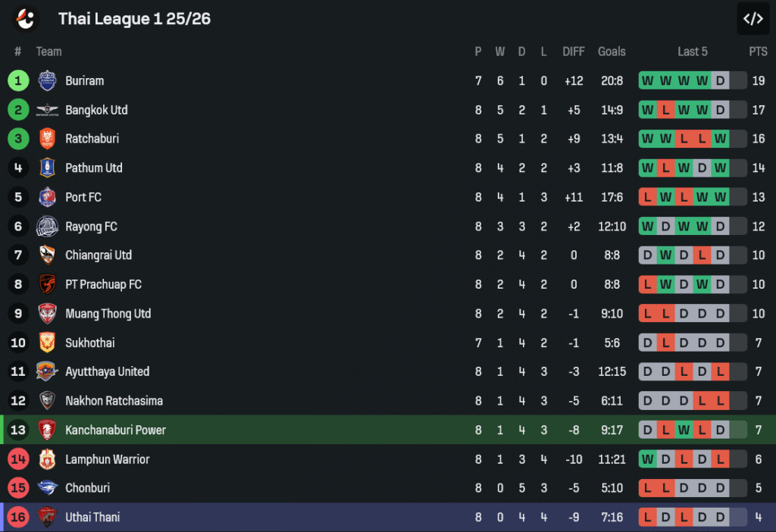Viewport: 776px width, 532px height.
Task: Click the Port FC club crest
Action: coord(47,197)
